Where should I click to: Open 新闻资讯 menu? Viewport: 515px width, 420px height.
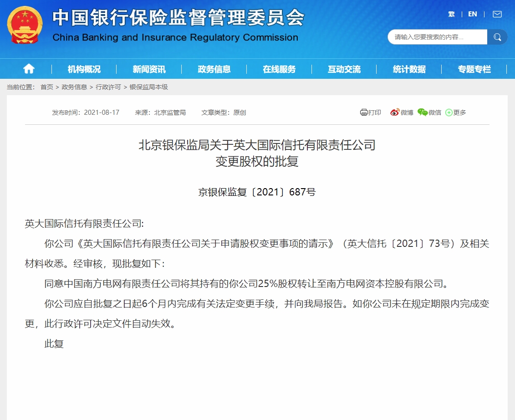pos(149,69)
